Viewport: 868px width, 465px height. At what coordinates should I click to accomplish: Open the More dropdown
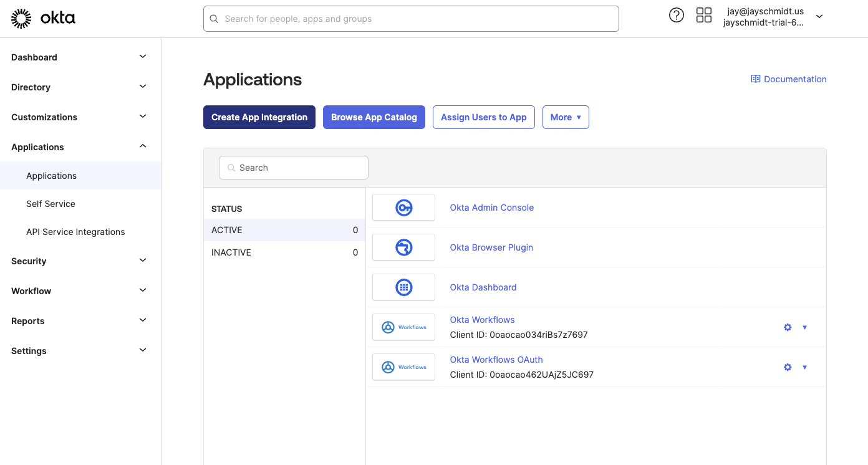[x=566, y=117]
